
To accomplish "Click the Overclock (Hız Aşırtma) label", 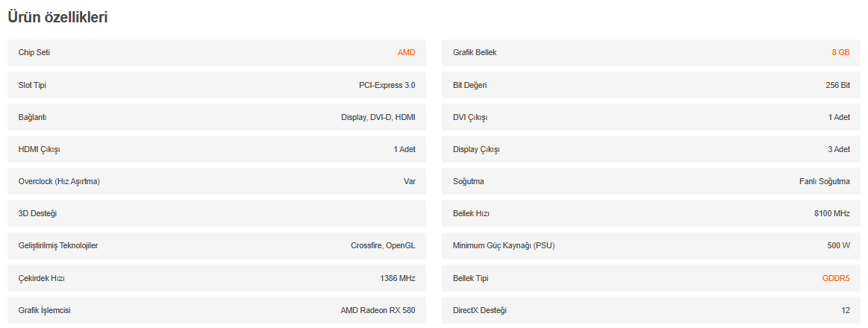I will coord(59,181).
